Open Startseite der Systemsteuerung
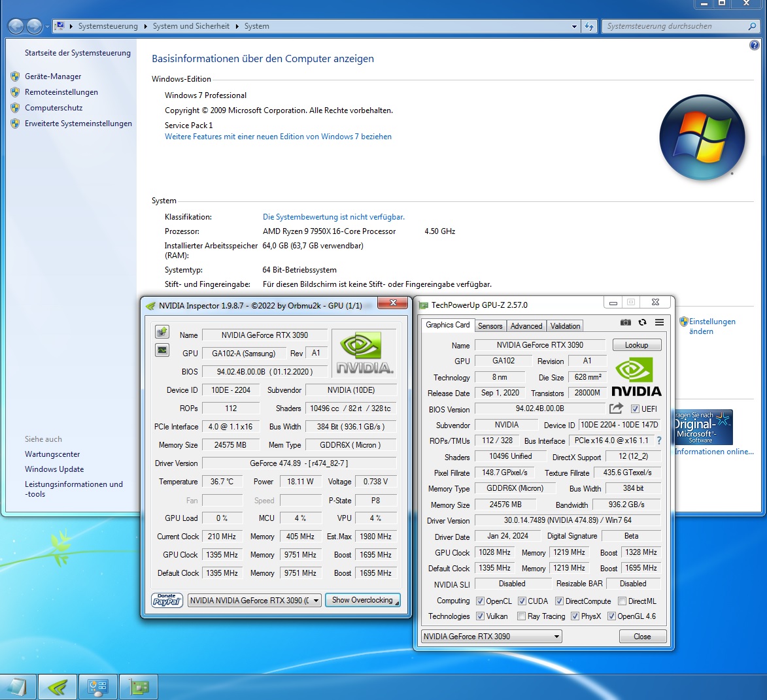This screenshot has height=700, width=767. coord(78,53)
